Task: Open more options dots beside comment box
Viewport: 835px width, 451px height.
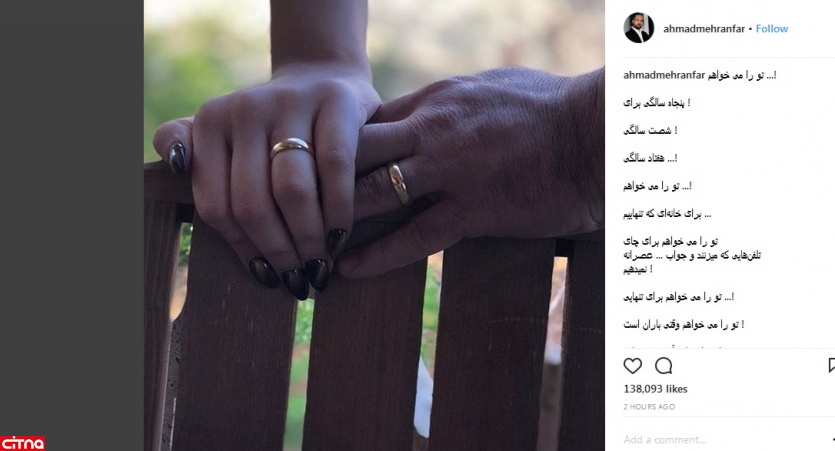Action: tap(832, 440)
